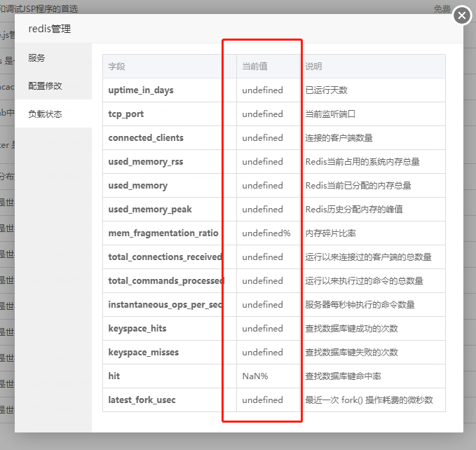Select the latest_fork_usec field name
Screen dimensions: 476x450
(x=142, y=400)
